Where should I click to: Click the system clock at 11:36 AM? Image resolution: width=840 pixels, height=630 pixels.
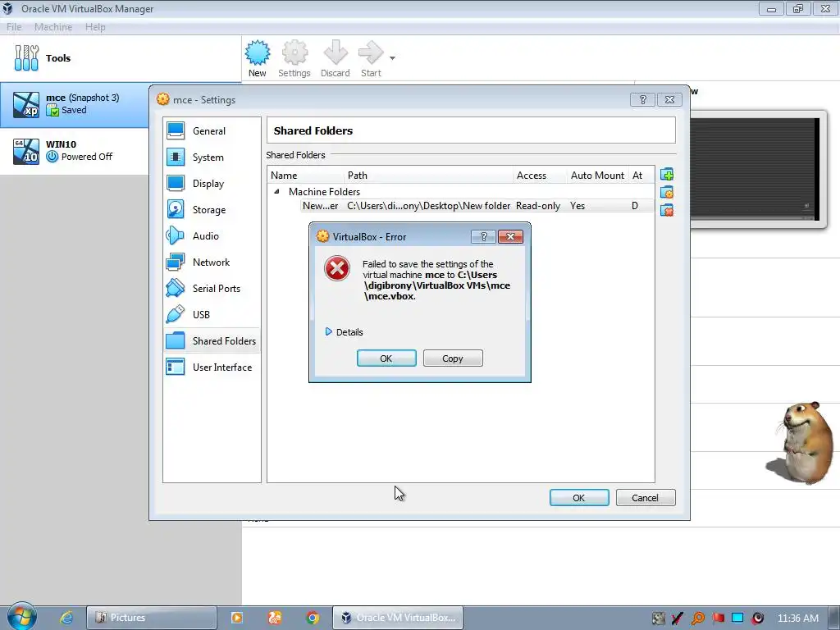(797, 619)
